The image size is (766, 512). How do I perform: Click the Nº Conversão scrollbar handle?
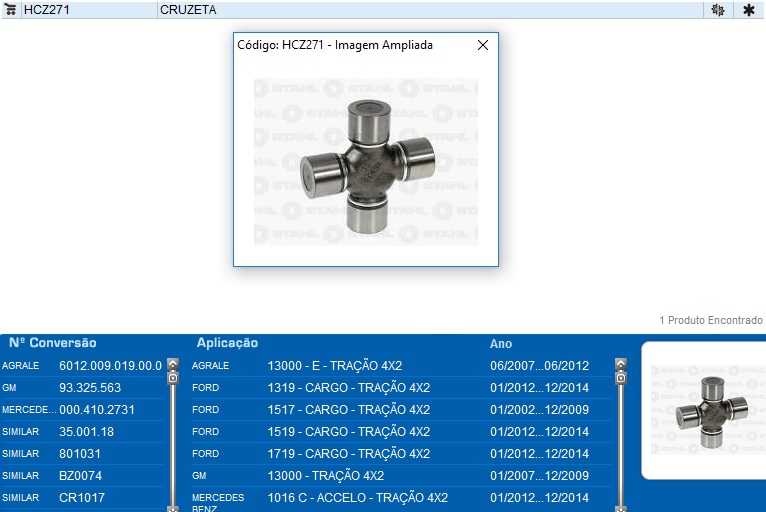coord(172,378)
